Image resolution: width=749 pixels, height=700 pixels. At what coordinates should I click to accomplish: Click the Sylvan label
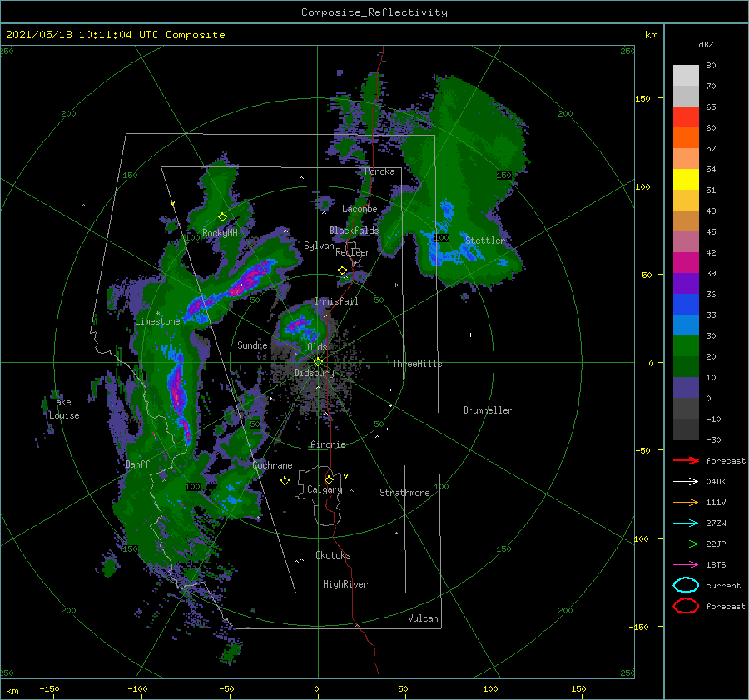319,246
